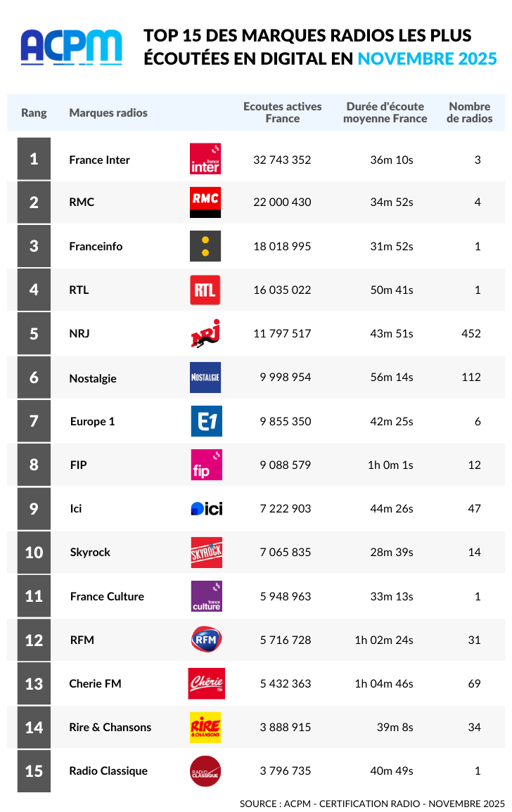Select the Nostalgie blue logo

coord(205,378)
